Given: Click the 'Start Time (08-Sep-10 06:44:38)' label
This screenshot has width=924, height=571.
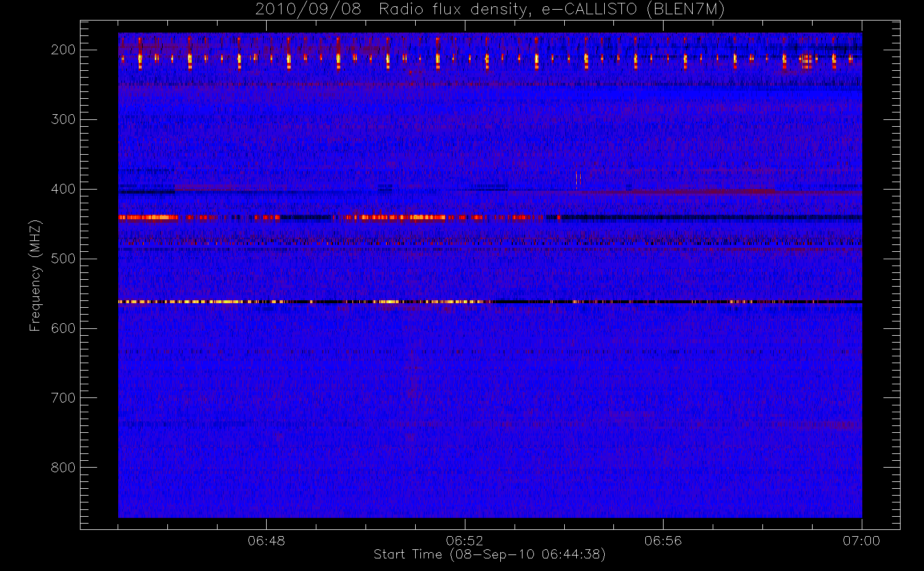Looking at the screenshot, I should click(x=489, y=554).
